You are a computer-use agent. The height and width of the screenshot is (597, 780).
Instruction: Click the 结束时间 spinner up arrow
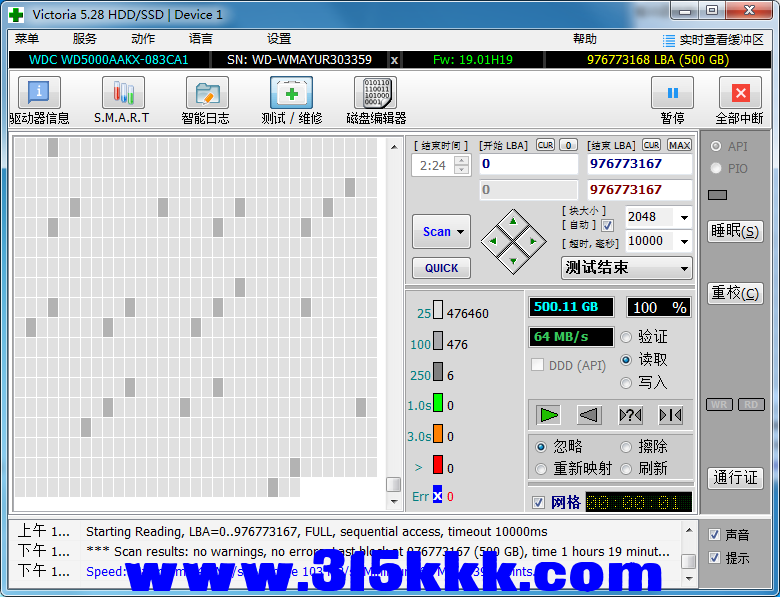pyautogui.click(x=462, y=161)
